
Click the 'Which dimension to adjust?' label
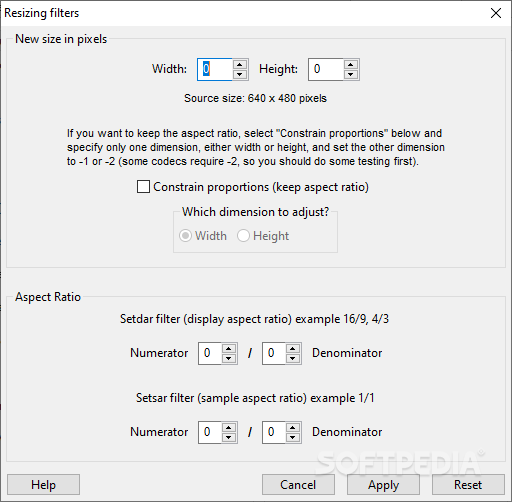(x=255, y=212)
